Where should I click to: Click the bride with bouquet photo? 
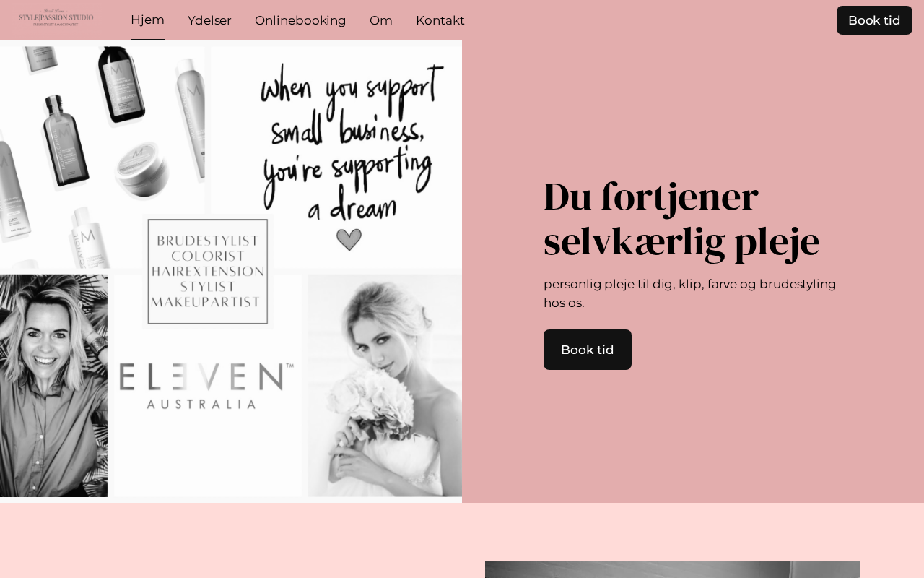[385, 386]
